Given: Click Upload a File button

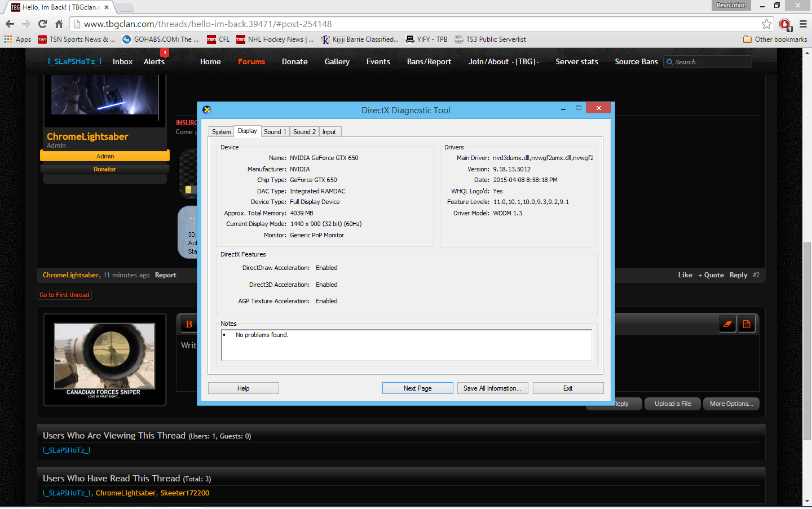Looking at the screenshot, I should click(673, 404).
